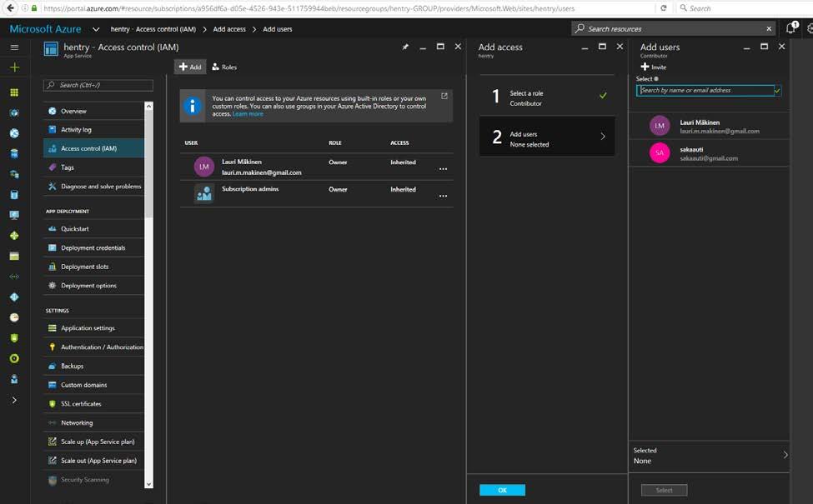
Task: Open Application settings menu item
Action: point(94,328)
